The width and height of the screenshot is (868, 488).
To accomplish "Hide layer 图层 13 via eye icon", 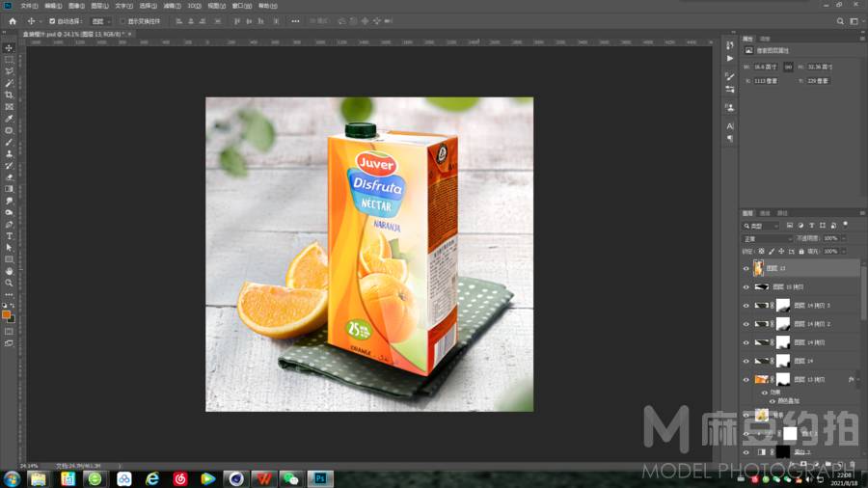I will coord(746,268).
